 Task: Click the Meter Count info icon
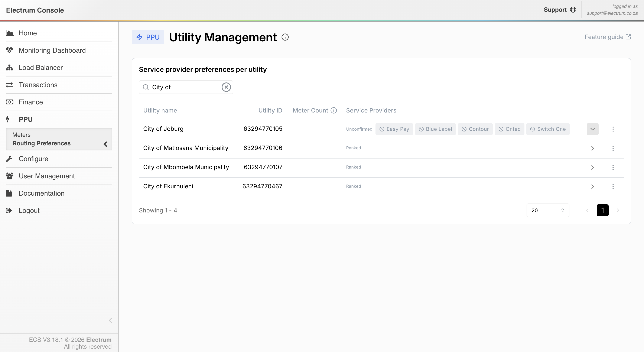point(334,110)
